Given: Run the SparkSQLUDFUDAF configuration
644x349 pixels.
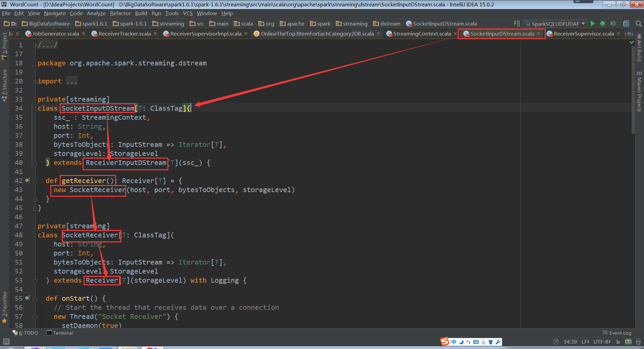Looking at the screenshot, I should (x=593, y=23).
